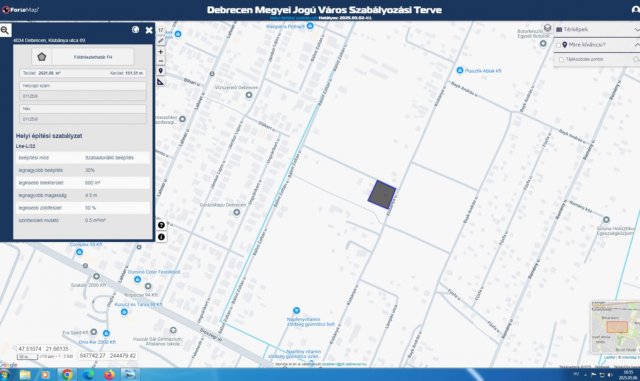Viewport: 640px width, 381px height.
Task: Zoom out with the minus map button
Action: click(161, 61)
